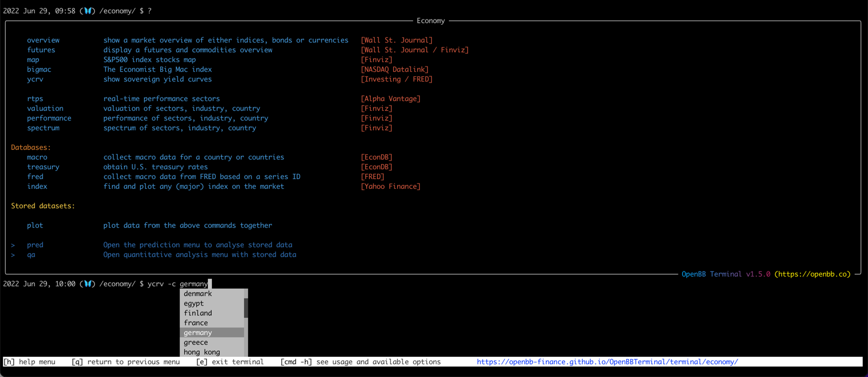Click the 'Databases:' section heading
Viewport: 868px width, 377px height.
(31, 147)
